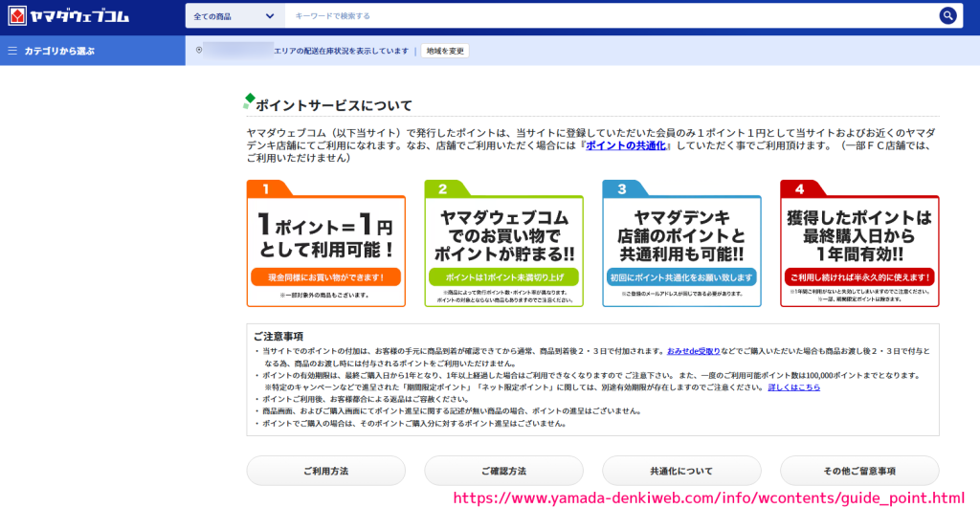Click card 4 '獲得したポイントは最終購入日から1年間有効'
980x508 pixels.
point(859,244)
